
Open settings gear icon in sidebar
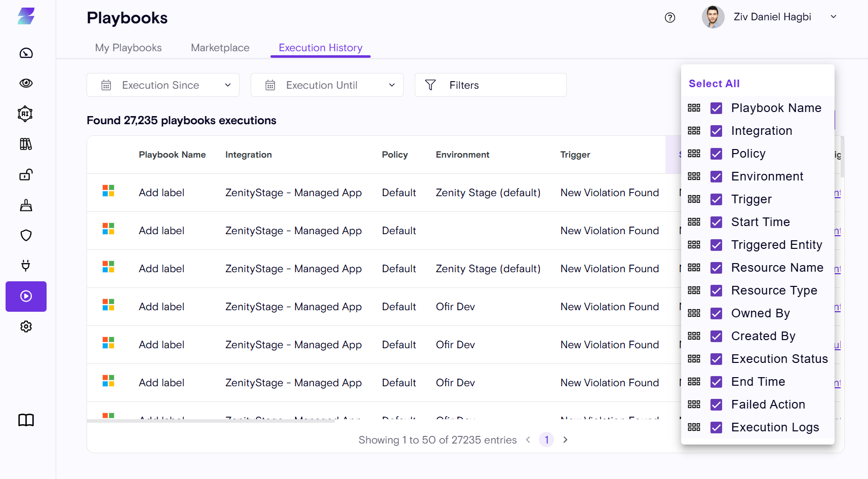pos(26,326)
